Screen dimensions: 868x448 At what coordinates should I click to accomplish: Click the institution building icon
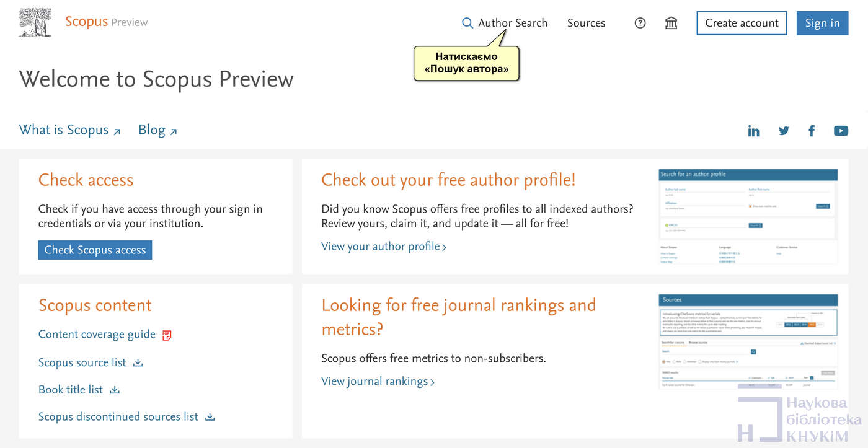coord(671,23)
